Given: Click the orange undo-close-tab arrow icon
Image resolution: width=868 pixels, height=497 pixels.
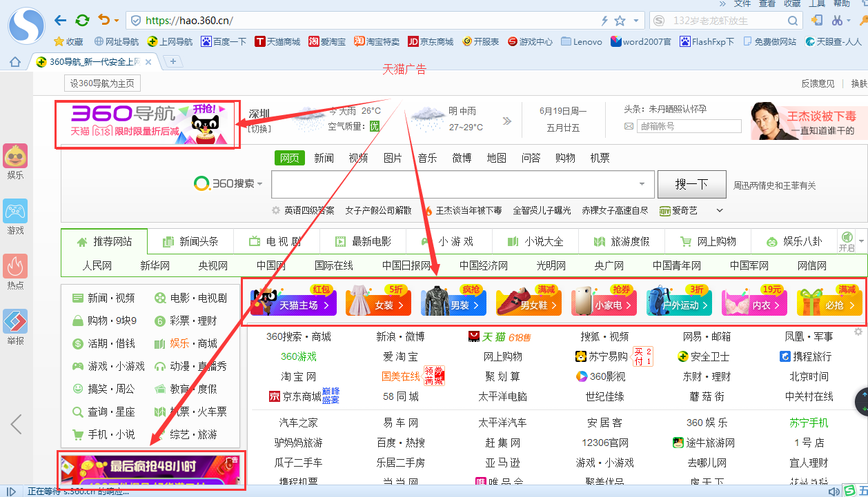Looking at the screenshot, I should tap(103, 20).
